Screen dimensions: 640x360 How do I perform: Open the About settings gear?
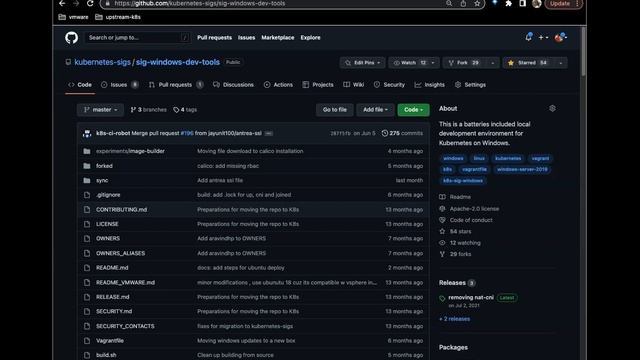coord(552,108)
